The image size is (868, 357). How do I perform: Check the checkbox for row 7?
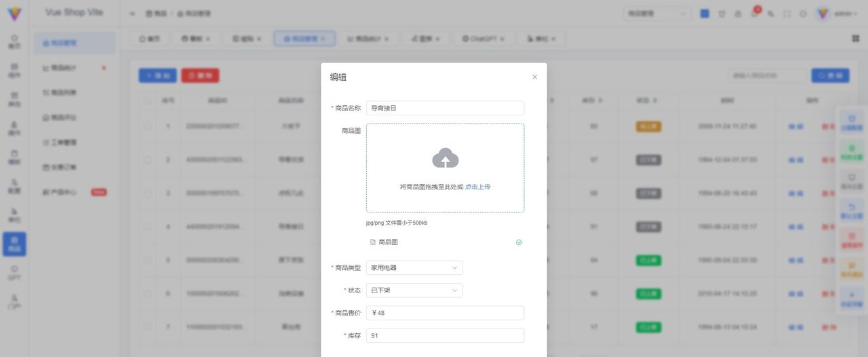click(147, 326)
